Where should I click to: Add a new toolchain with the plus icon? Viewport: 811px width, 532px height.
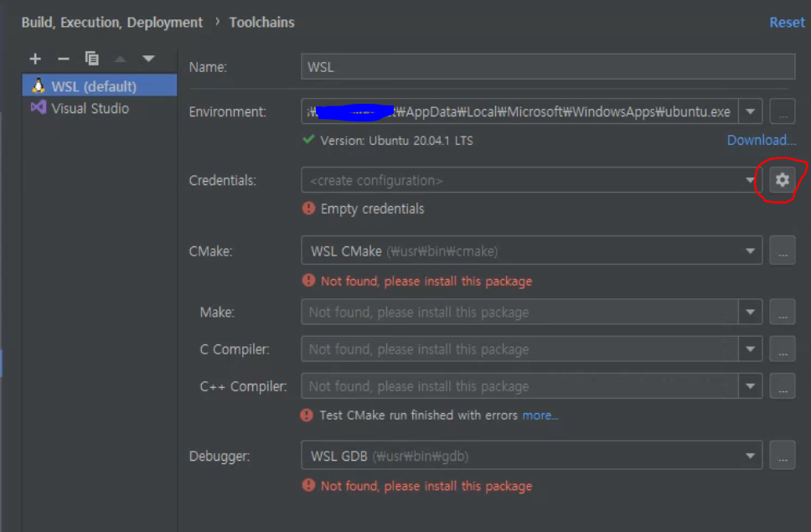(35, 59)
